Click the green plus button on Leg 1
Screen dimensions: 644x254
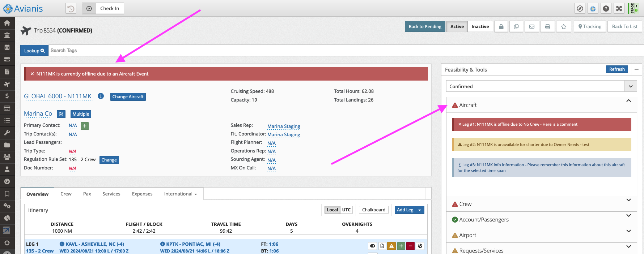click(x=401, y=246)
